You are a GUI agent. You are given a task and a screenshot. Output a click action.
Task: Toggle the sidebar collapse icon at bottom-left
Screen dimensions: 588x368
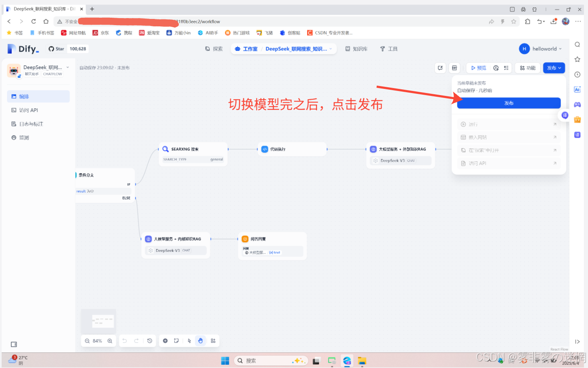(x=14, y=344)
